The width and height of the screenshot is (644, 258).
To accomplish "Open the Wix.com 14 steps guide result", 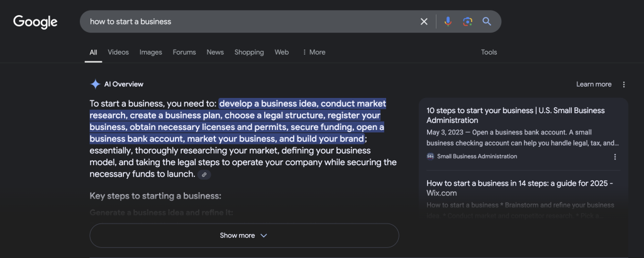I will click(x=519, y=188).
